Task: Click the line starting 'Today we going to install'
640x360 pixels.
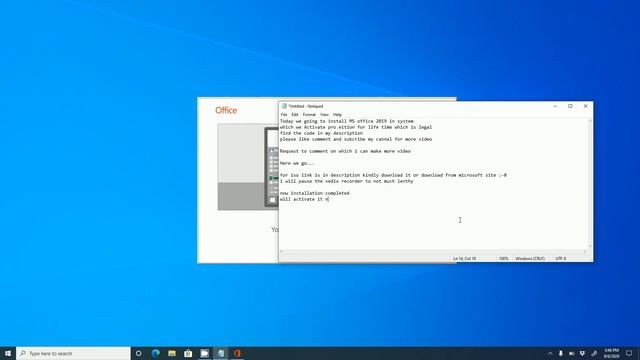Action: [347, 121]
